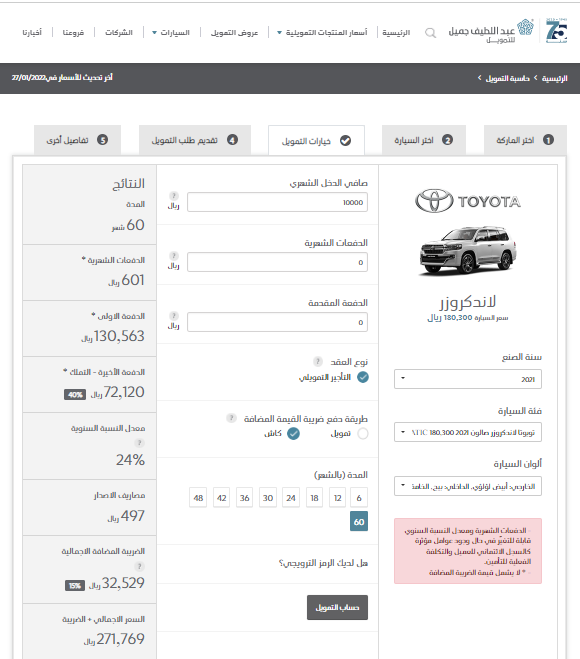This screenshot has height=659, width=580.
Task: Open help icon beside طريقة دفع ضريبة القيمة المضافة
Action: (231, 418)
